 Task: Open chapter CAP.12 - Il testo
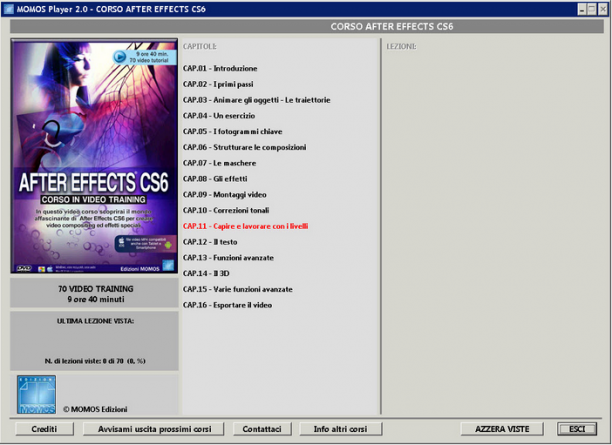pos(210,242)
